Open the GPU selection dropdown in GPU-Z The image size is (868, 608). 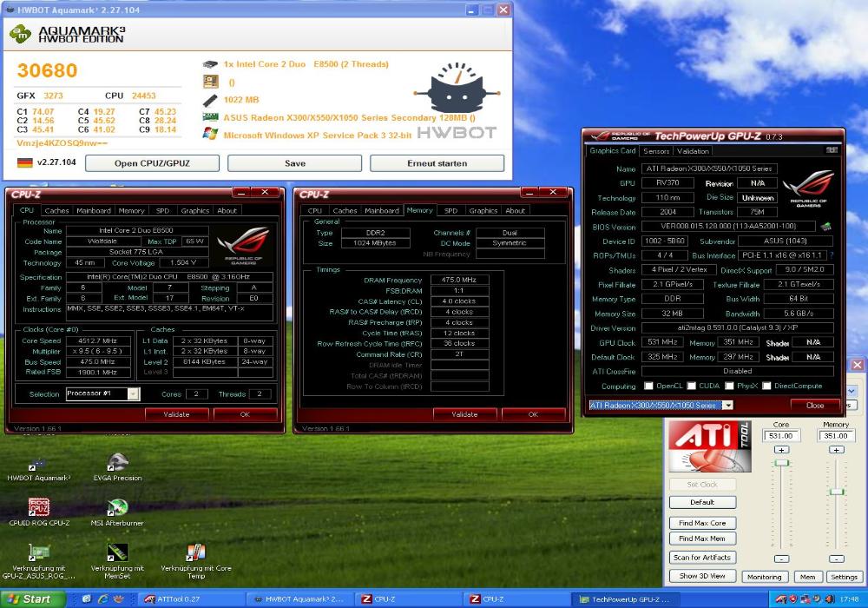728,406
